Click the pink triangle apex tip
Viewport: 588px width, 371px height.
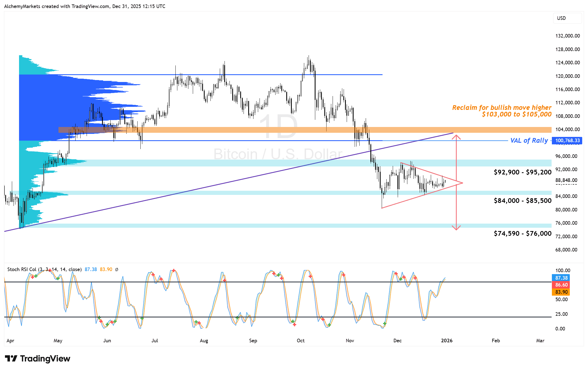pyautogui.click(x=462, y=183)
